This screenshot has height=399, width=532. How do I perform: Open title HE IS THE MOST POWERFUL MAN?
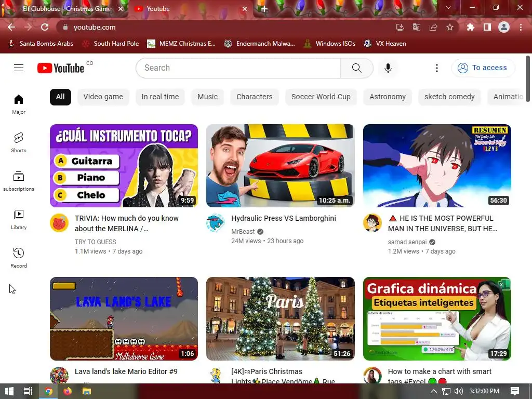pos(443,223)
